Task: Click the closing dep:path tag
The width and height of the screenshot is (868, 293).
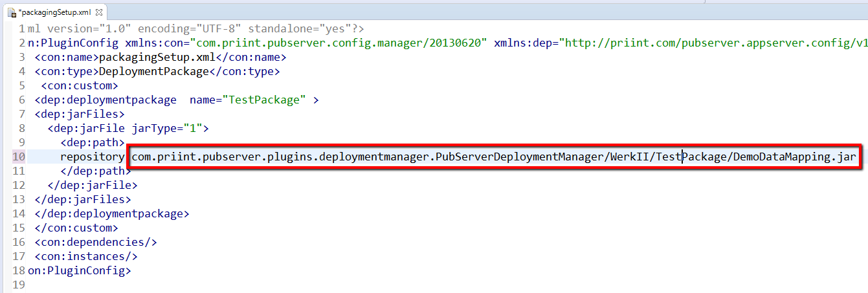Action: [x=91, y=171]
